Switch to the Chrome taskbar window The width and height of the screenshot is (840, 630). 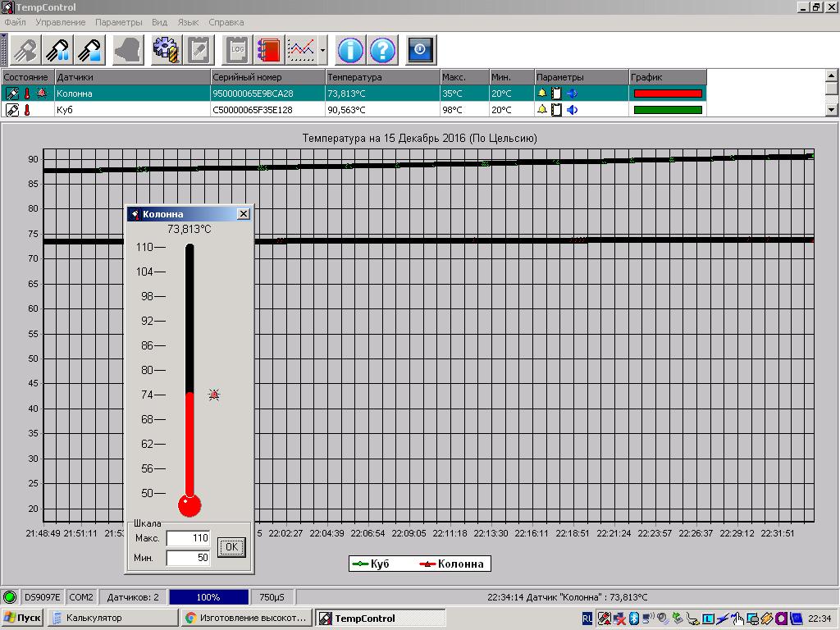coord(246,618)
